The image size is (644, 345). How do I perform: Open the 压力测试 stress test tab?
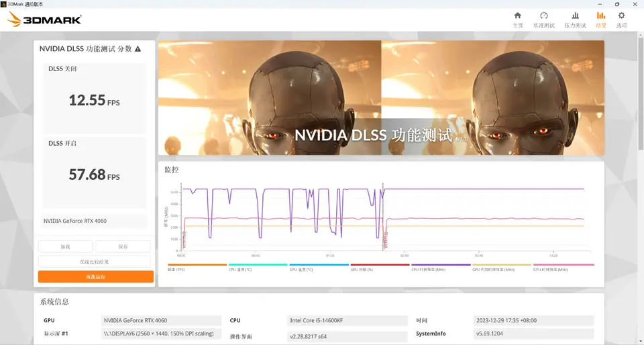coord(575,19)
